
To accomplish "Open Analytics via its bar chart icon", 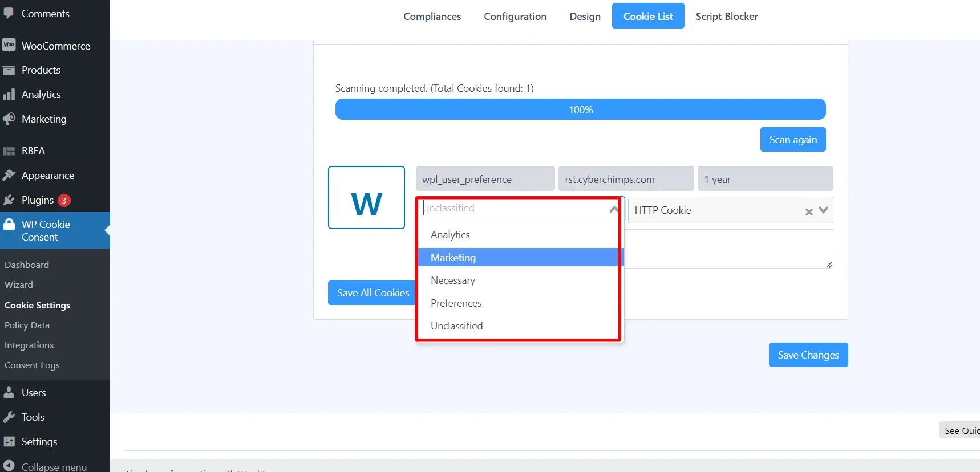I will [x=9, y=95].
